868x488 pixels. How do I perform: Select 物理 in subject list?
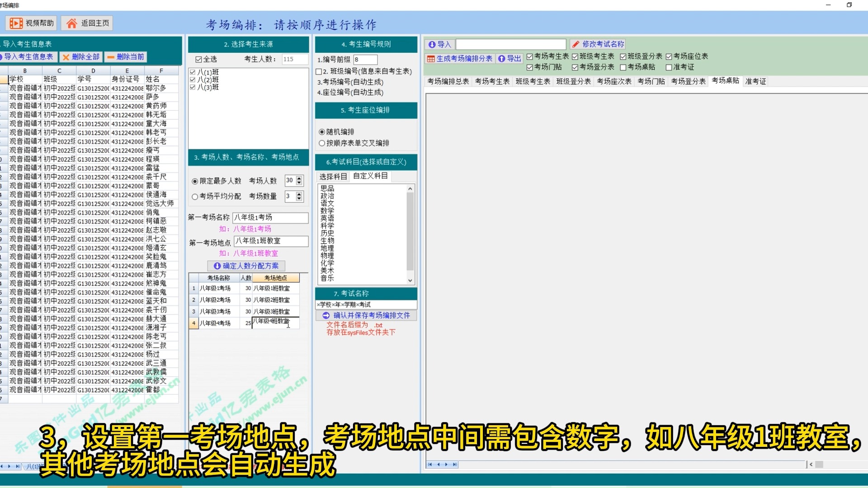(x=327, y=256)
